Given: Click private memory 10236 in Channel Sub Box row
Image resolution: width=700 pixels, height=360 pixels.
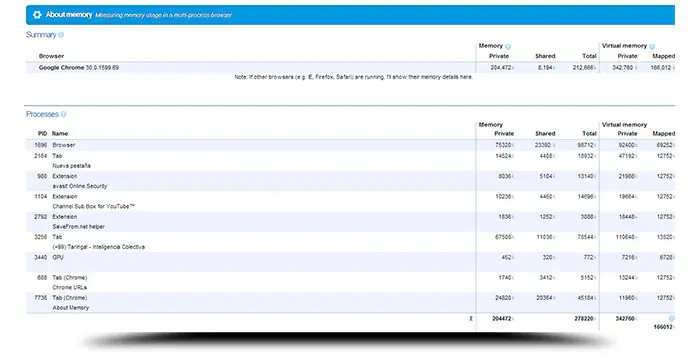Looking at the screenshot, I should (x=503, y=197).
